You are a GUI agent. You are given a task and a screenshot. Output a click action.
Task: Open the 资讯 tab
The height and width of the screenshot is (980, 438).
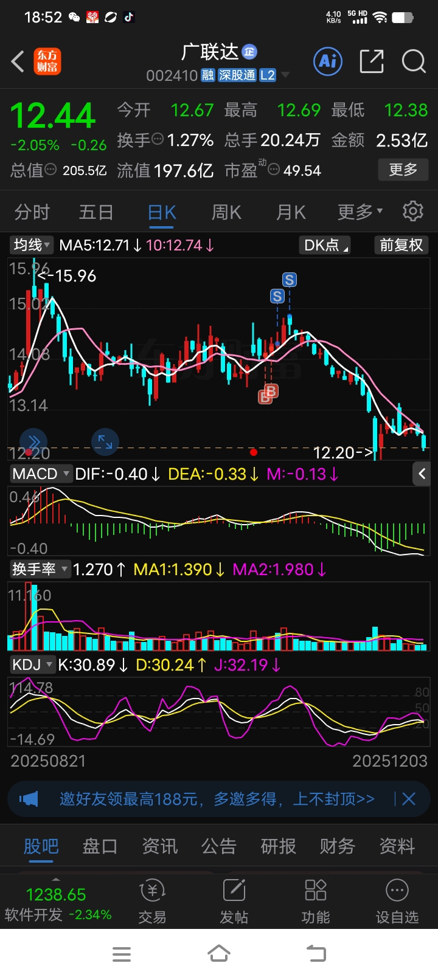pos(159,846)
